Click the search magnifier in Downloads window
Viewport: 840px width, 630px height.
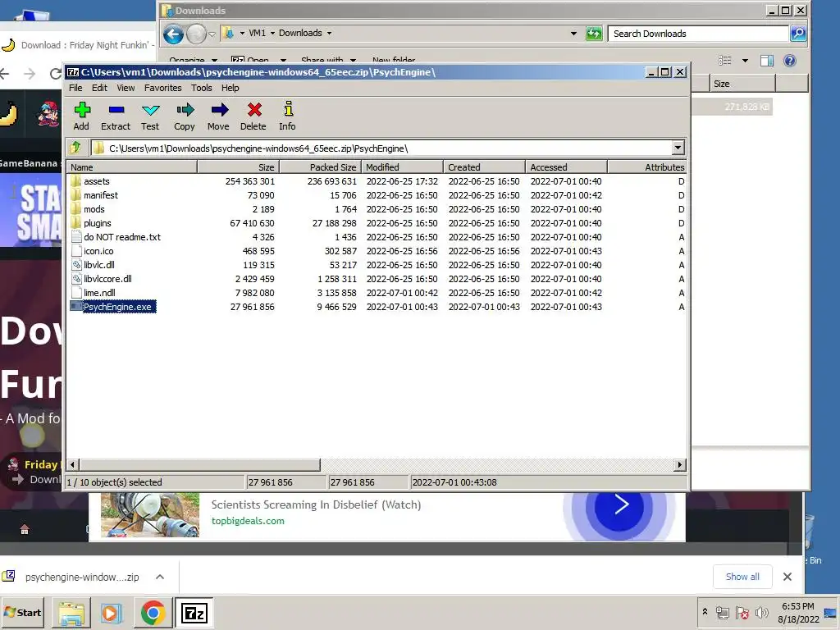(x=797, y=33)
